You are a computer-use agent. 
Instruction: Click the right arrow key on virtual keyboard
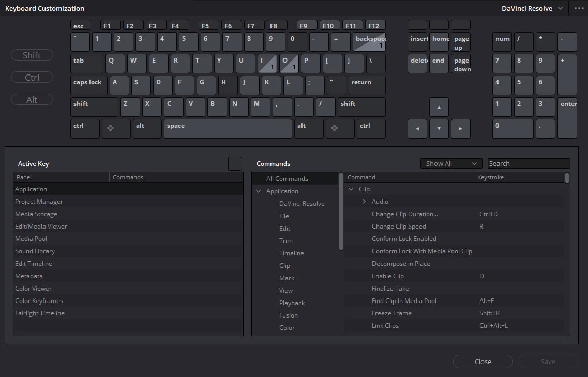(x=460, y=129)
